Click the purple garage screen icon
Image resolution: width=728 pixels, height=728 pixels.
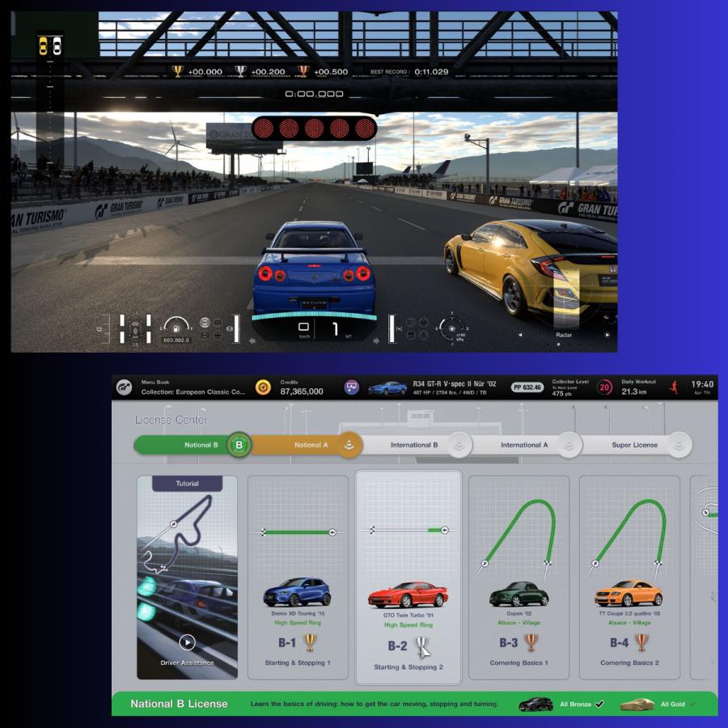(x=352, y=387)
